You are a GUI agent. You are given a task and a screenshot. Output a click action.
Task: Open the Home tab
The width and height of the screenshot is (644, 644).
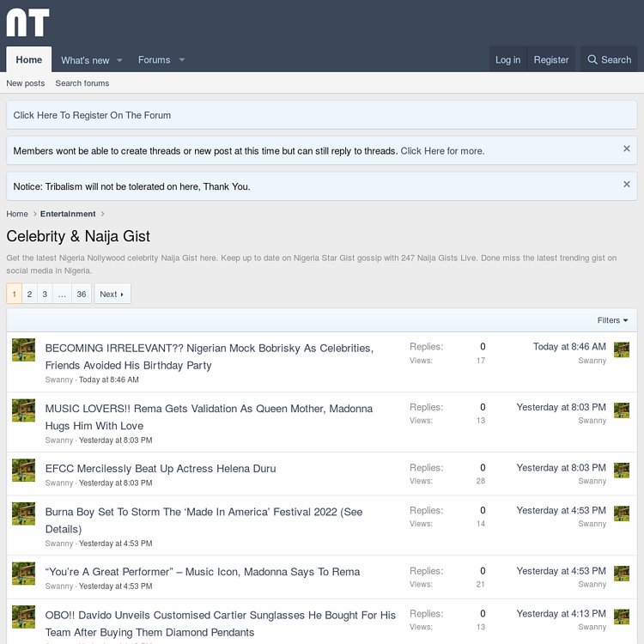28,59
